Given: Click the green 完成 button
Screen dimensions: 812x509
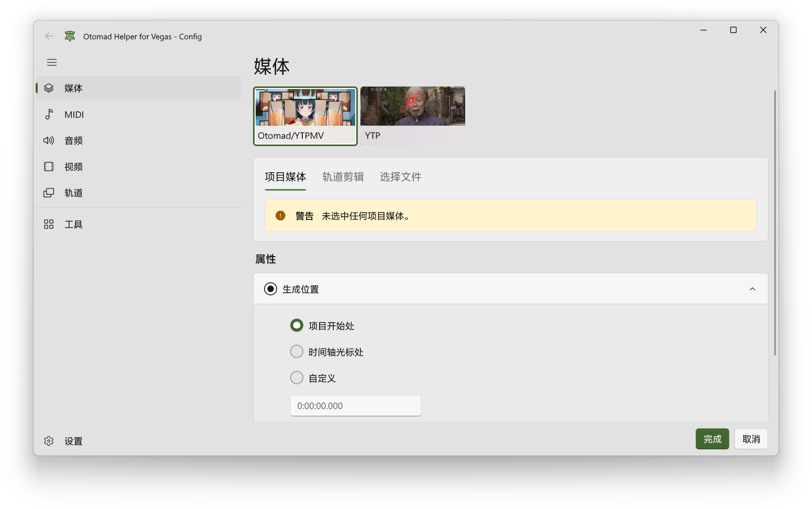Looking at the screenshot, I should coord(712,439).
